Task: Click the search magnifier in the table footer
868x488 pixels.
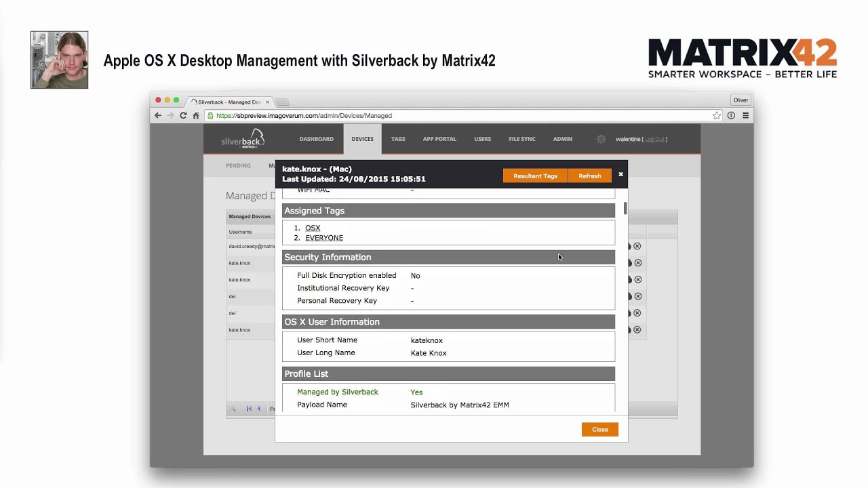Action: click(x=232, y=409)
